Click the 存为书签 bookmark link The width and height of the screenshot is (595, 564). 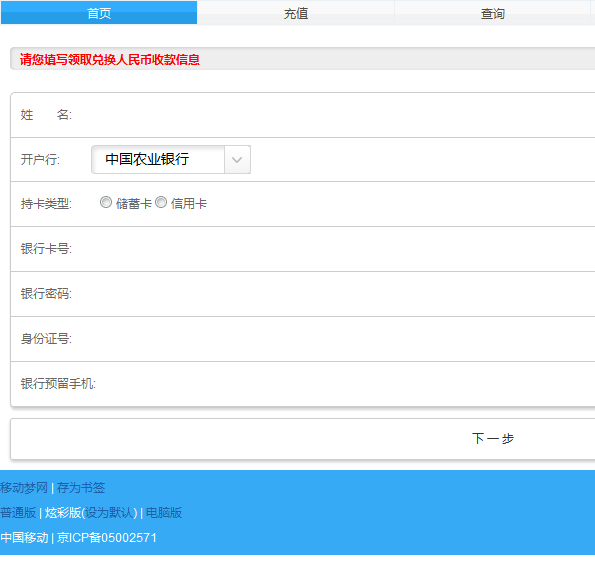[x=80, y=488]
